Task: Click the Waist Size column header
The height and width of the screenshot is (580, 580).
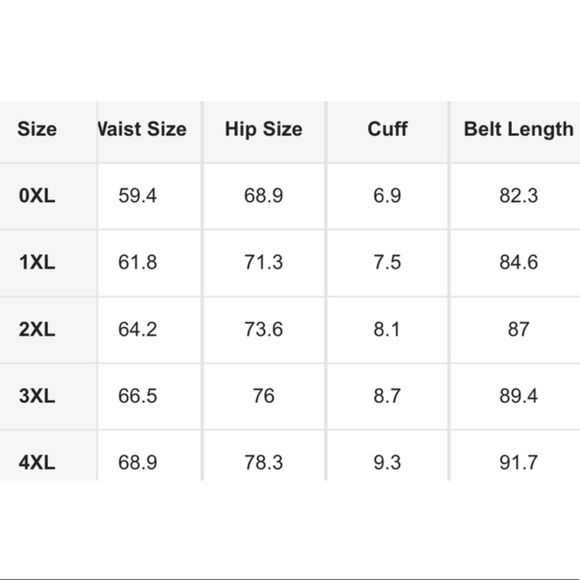Action: point(142,129)
